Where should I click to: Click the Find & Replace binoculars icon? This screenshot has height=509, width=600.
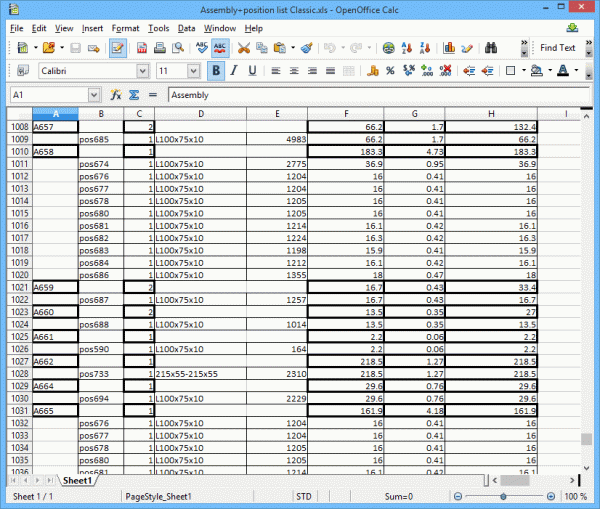point(492,47)
